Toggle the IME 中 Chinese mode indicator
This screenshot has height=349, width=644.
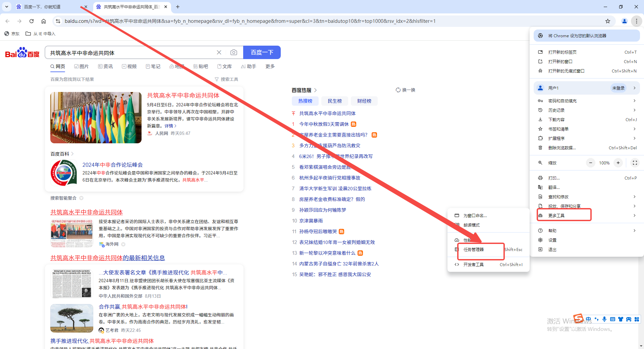[588, 319]
